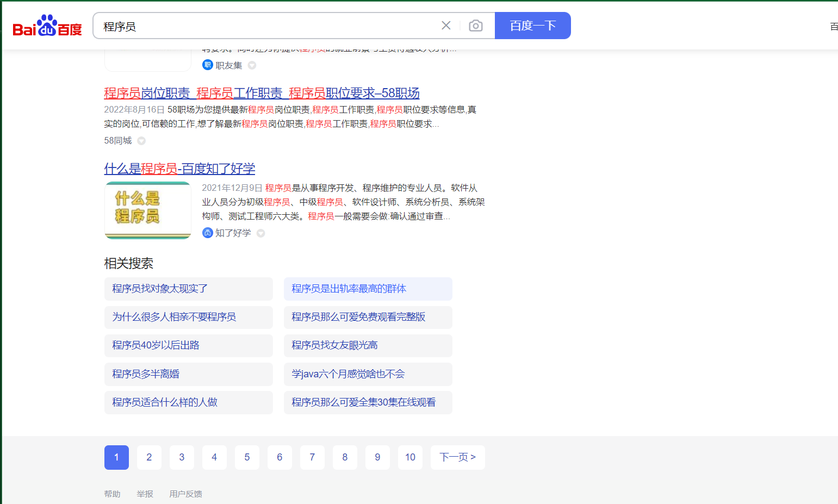Image resolution: width=838 pixels, height=504 pixels.
Task: Go to results page 5
Action: click(247, 457)
